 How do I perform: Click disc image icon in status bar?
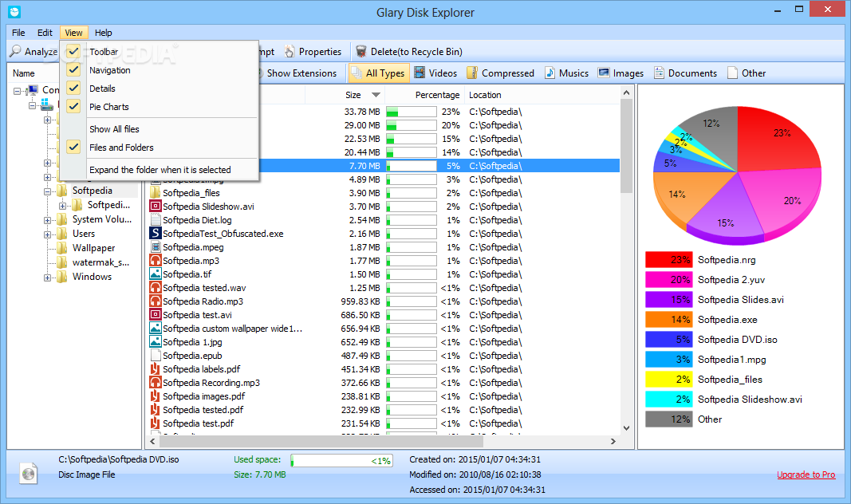click(28, 474)
